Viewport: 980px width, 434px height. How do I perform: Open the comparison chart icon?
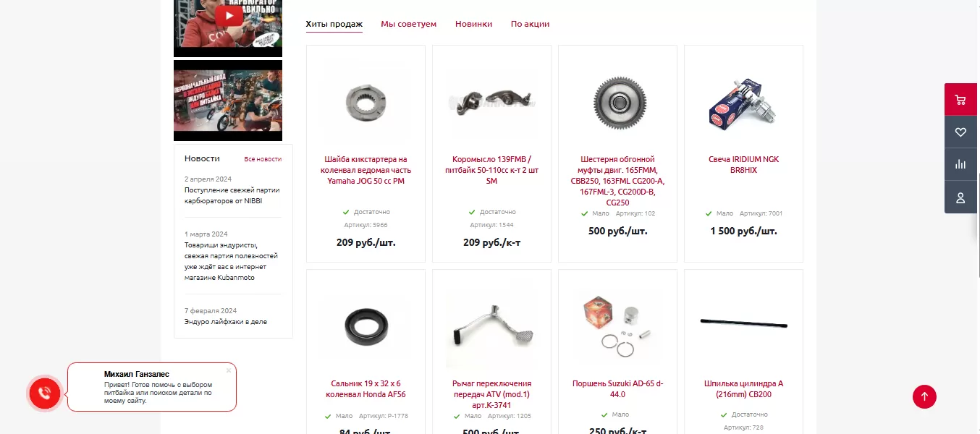pyautogui.click(x=960, y=165)
